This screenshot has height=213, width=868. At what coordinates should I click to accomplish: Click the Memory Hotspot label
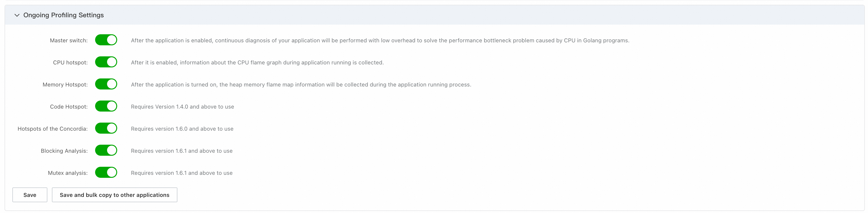[65, 85]
